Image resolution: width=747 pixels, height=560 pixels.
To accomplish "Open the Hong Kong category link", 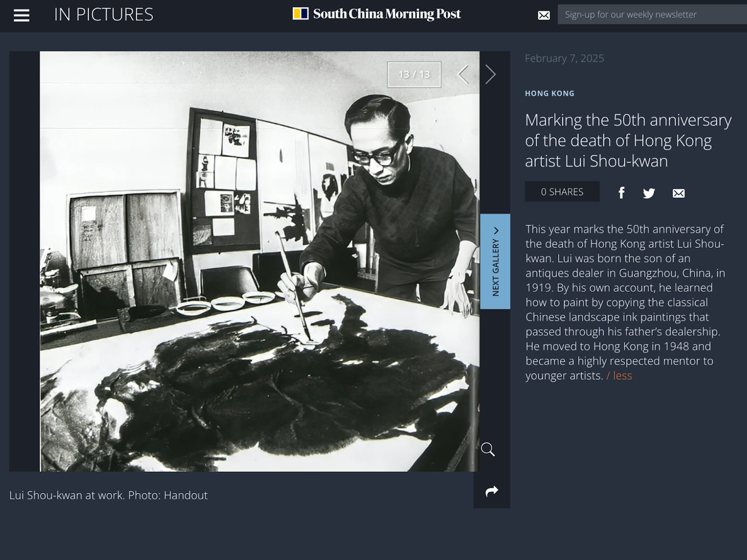I will [550, 93].
